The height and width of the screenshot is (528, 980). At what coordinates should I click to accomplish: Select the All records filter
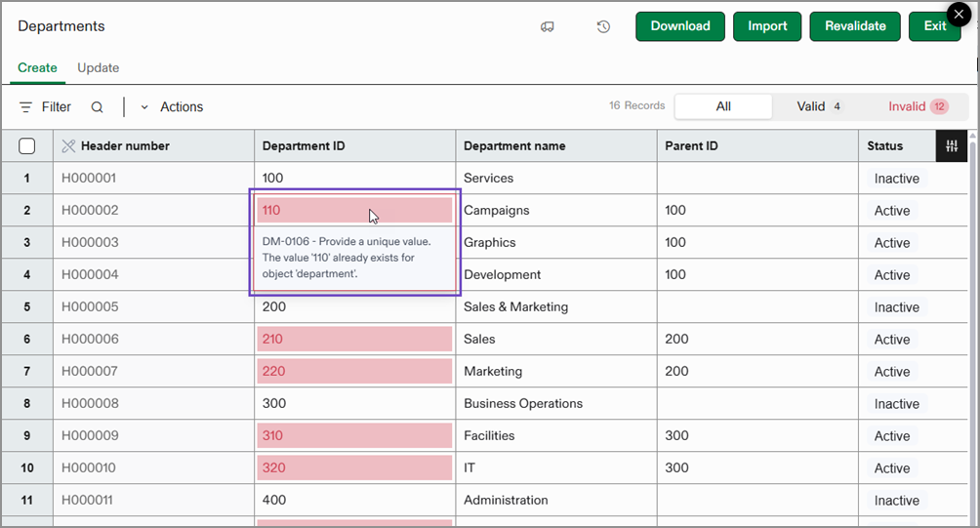pyautogui.click(x=723, y=106)
